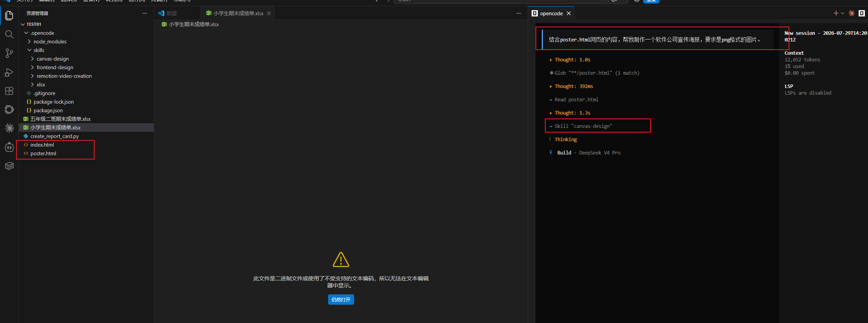Collapse the .opencode folder

click(26, 33)
